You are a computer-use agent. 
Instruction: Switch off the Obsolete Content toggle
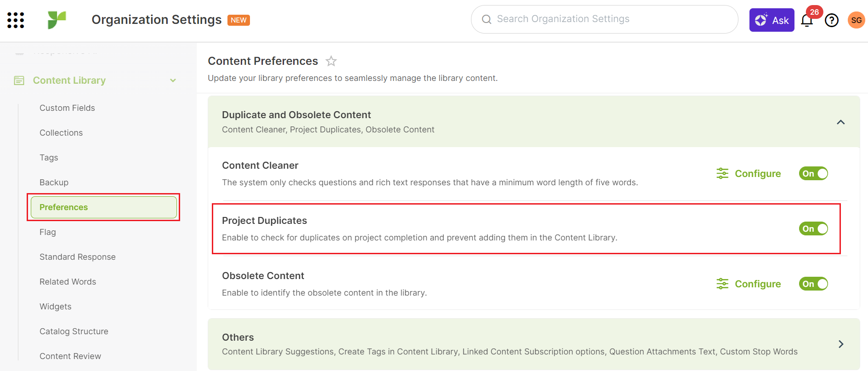click(813, 284)
